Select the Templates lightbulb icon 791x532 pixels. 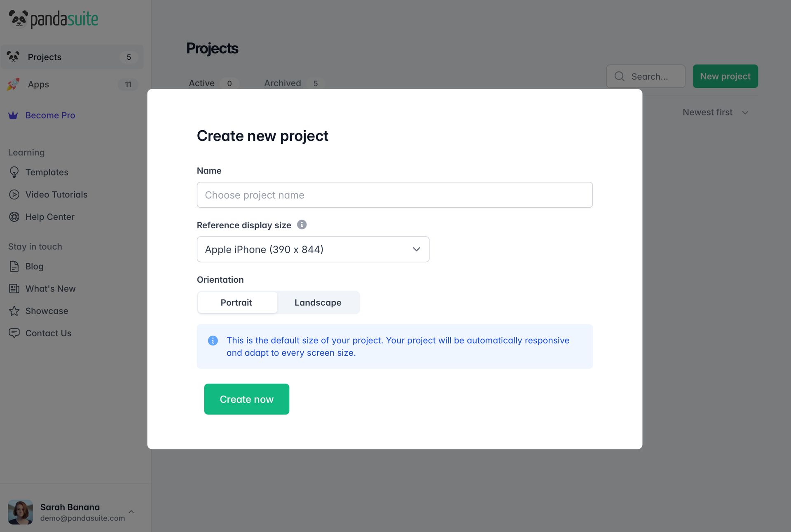click(x=14, y=172)
